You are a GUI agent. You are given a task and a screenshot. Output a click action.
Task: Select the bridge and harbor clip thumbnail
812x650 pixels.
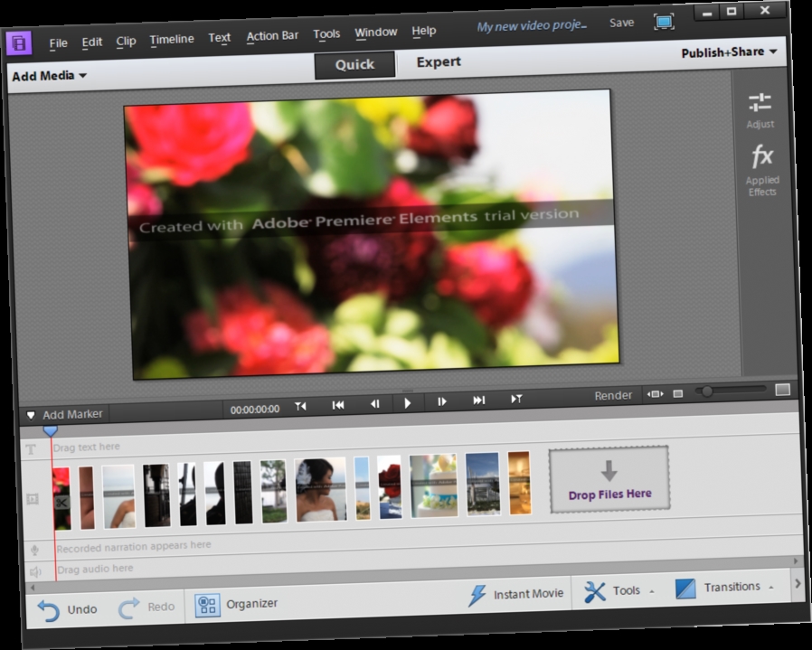click(483, 485)
